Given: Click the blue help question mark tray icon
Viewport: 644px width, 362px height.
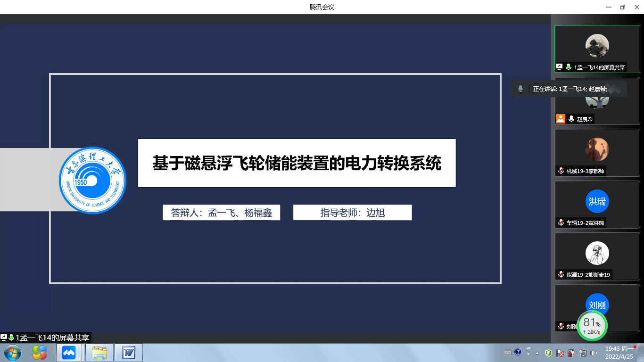Looking at the screenshot, I should 518,352.
